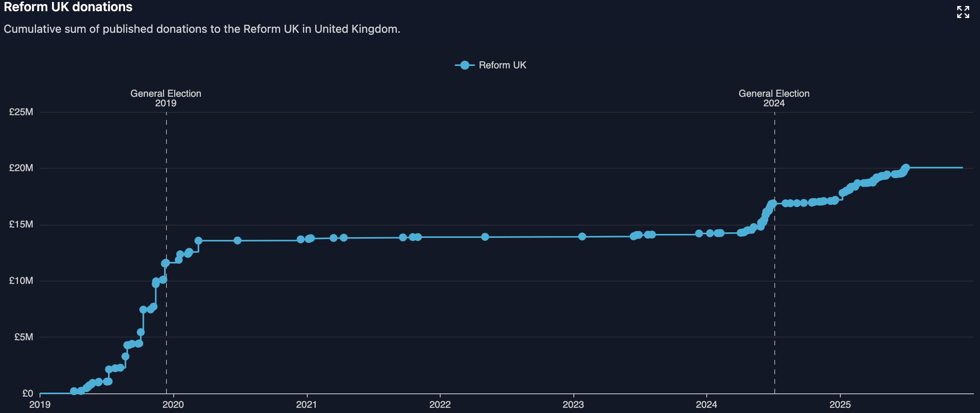The height and width of the screenshot is (413, 980).
Task: Select the lone mid-2022 data point
Action: (x=485, y=237)
